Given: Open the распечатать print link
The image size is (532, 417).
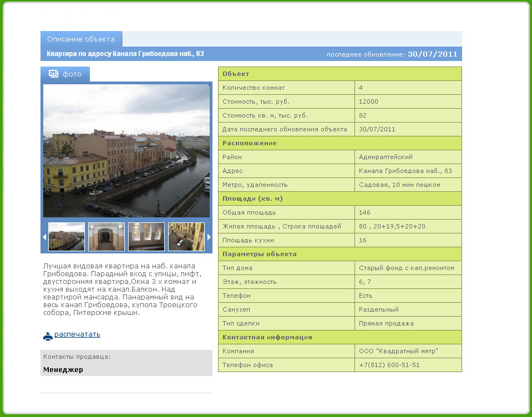Looking at the screenshot, I should coord(77,334).
